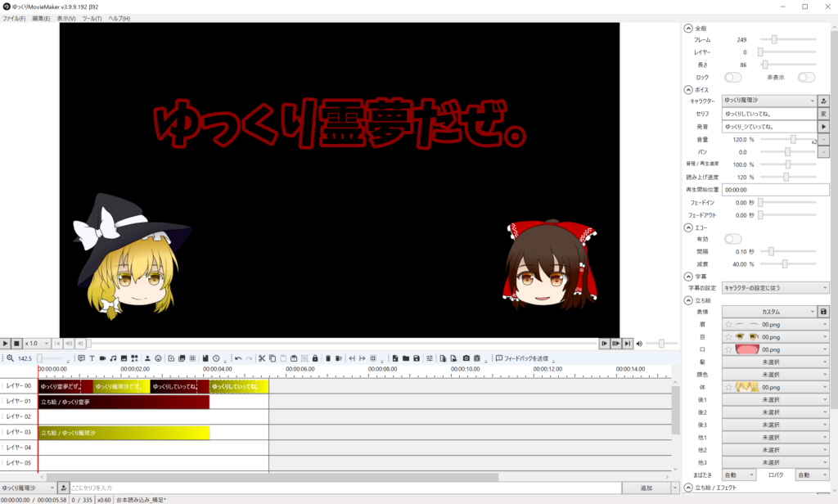Click the trash delete item icon
Image resolution: width=838 pixels, height=504 pixels.
(328, 358)
